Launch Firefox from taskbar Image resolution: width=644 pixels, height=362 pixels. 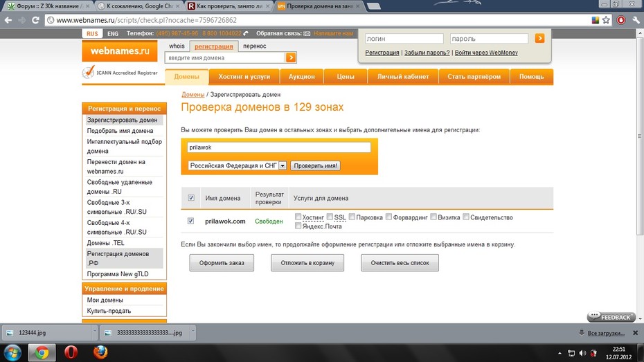pyautogui.click(x=100, y=352)
